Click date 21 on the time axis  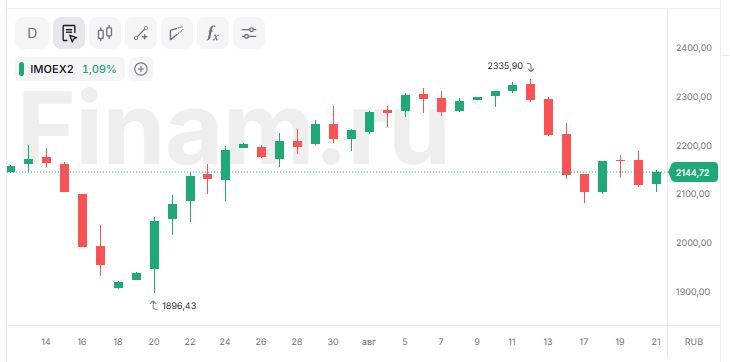coord(656,342)
